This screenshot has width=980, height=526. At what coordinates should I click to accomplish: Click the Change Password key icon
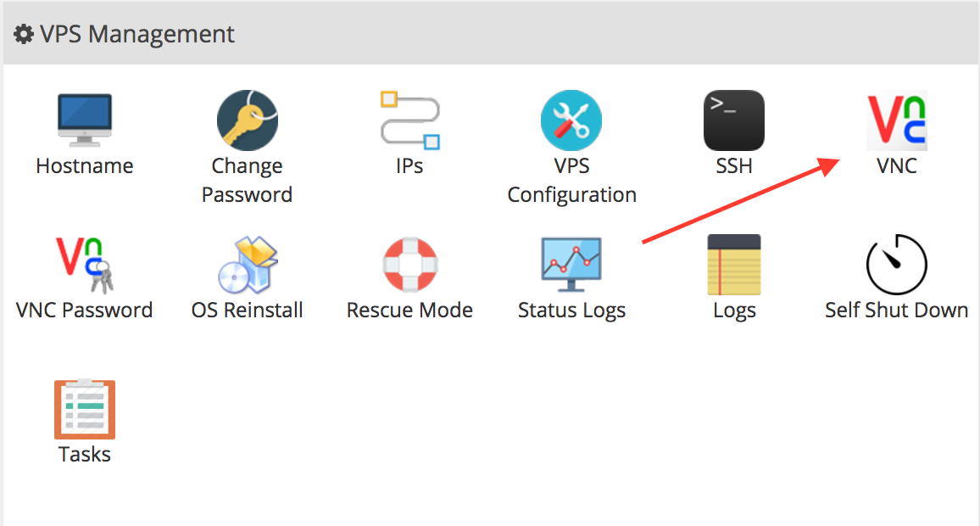[x=248, y=120]
